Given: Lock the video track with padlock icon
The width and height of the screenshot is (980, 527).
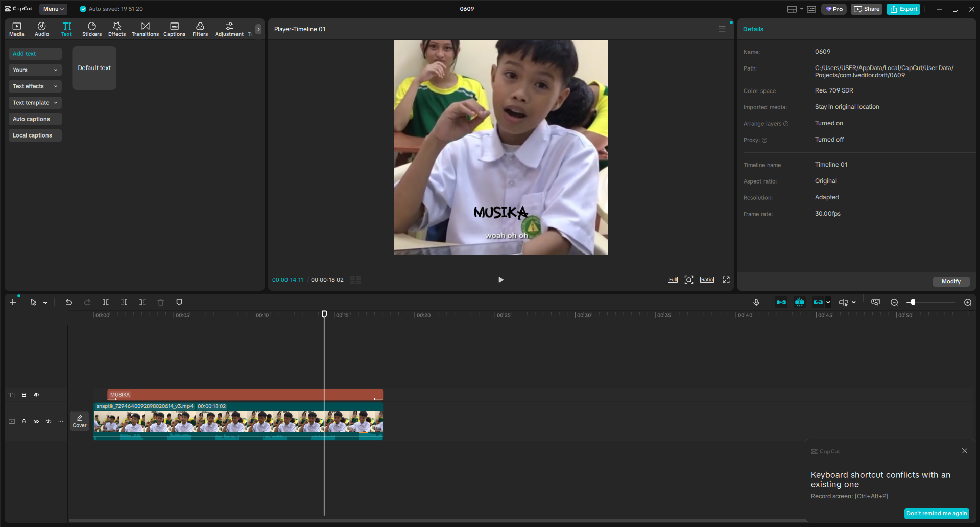Looking at the screenshot, I should 24,421.
